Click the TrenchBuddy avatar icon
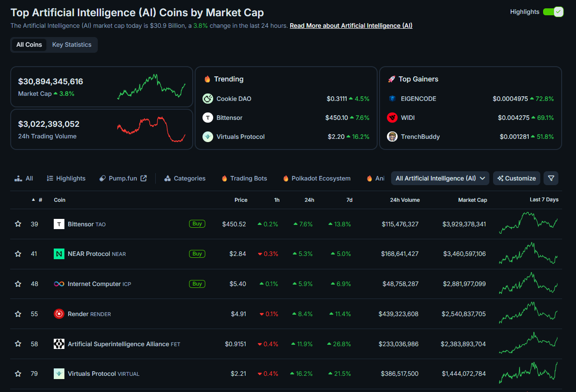Screen dimensions: 576x392 point(392,137)
